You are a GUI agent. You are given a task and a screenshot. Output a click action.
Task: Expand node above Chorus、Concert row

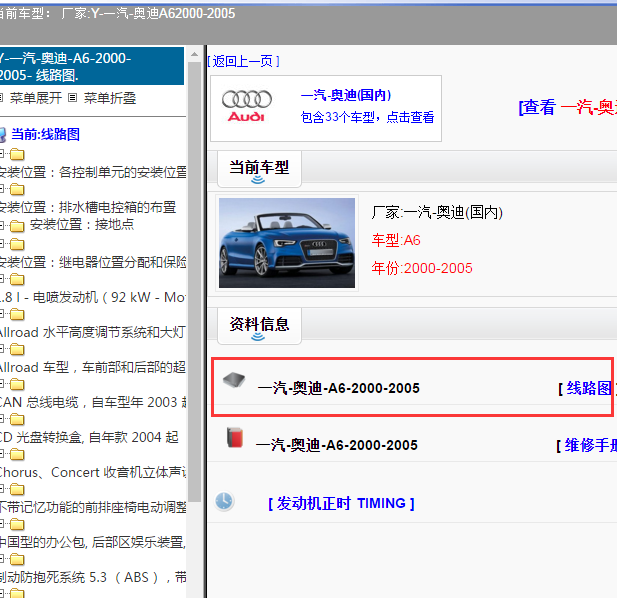point(2,454)
